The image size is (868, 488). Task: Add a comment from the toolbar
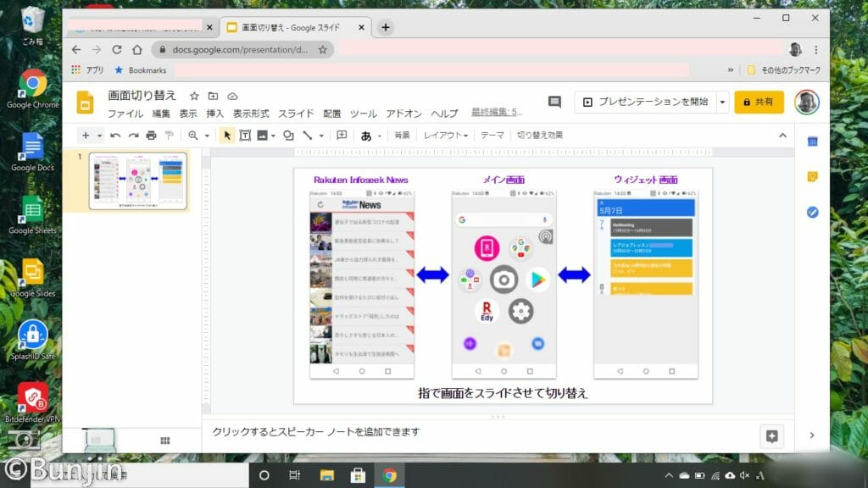click(x=342, y=136)
